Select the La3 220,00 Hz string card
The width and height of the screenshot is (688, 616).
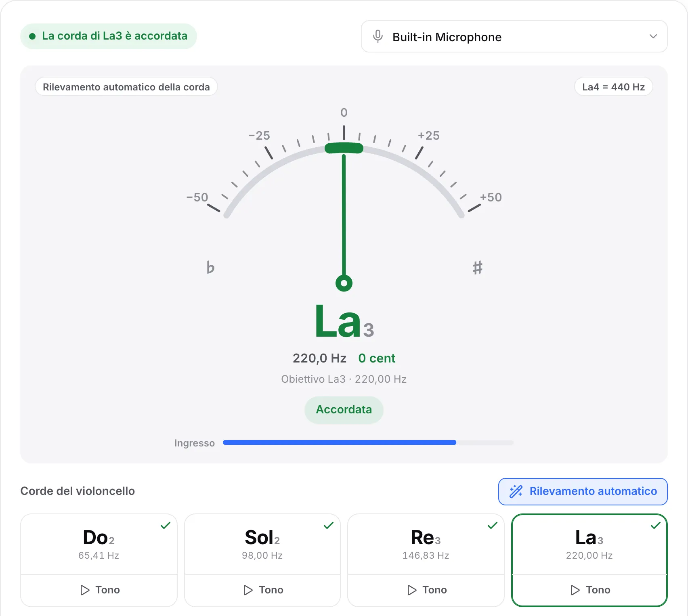tap(589, 544)
